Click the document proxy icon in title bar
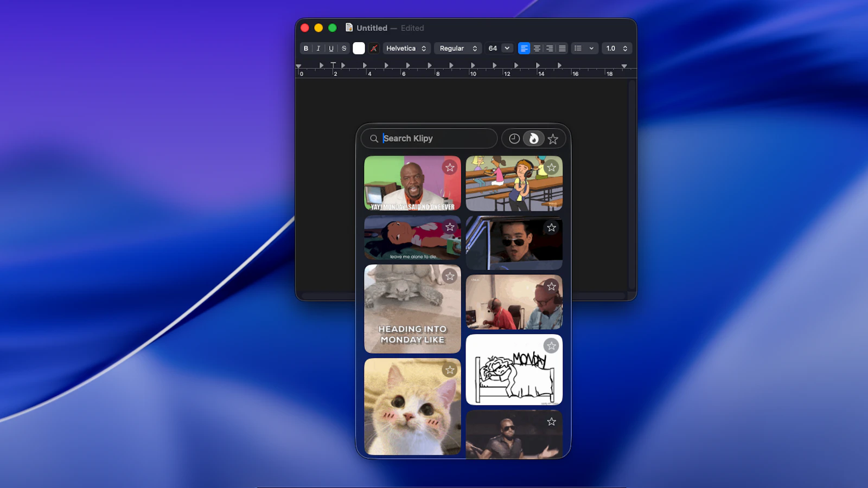The image size is (868, 488). tap(349, 28)
